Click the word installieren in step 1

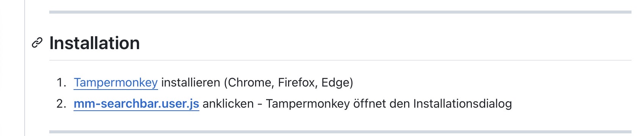point(191,82)
